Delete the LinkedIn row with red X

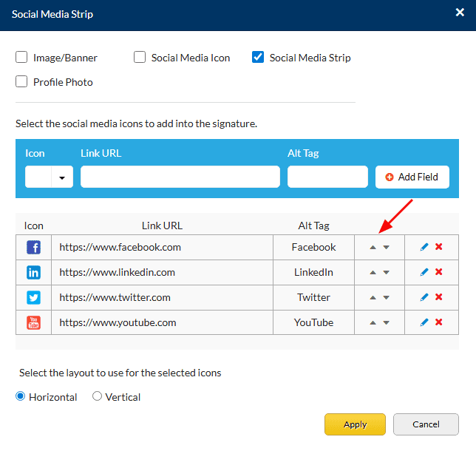[x=439, y=272]
